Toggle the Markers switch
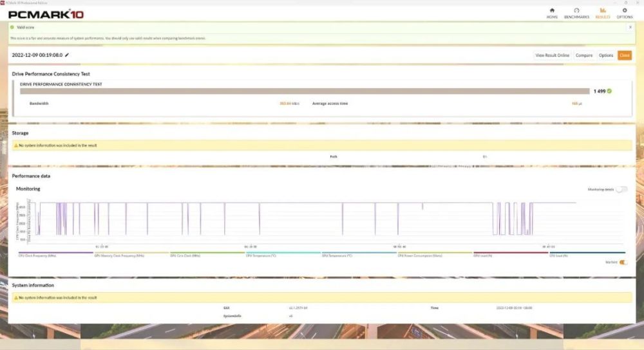The width and height of the screenshot is (644, 350). [623, 262]
